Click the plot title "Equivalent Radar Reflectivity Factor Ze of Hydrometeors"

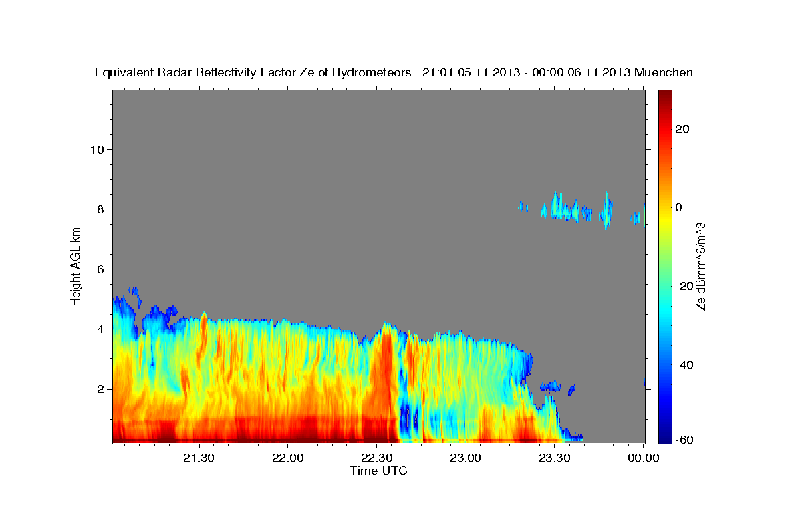tap(253, 72)
